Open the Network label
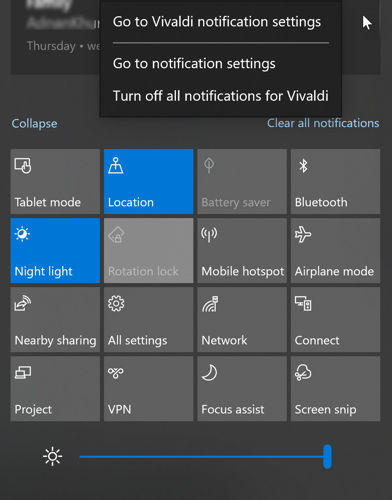The height and width of the screenshot is (500, 392). tap(224, 340)
